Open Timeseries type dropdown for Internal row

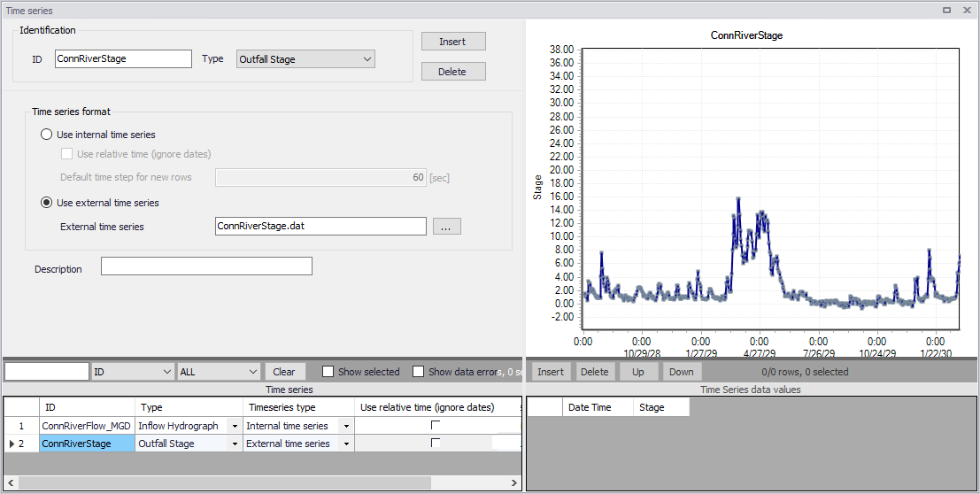coord(346,427)
